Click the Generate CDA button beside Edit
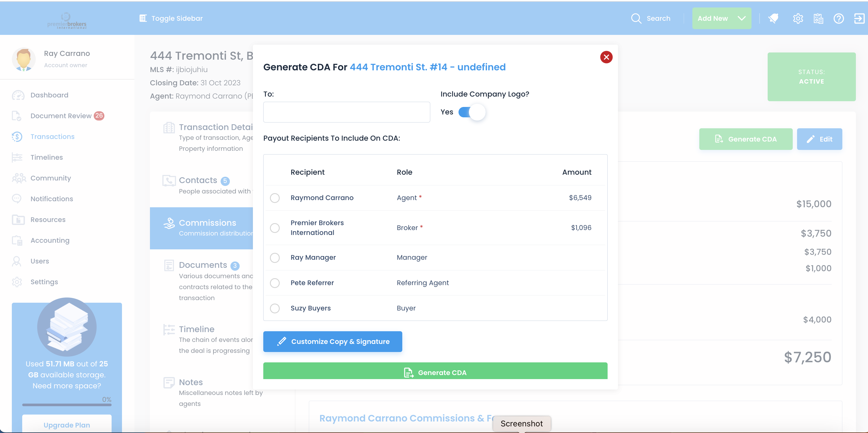Viewport: 868px width, 433px height. [x=746, y=139]
